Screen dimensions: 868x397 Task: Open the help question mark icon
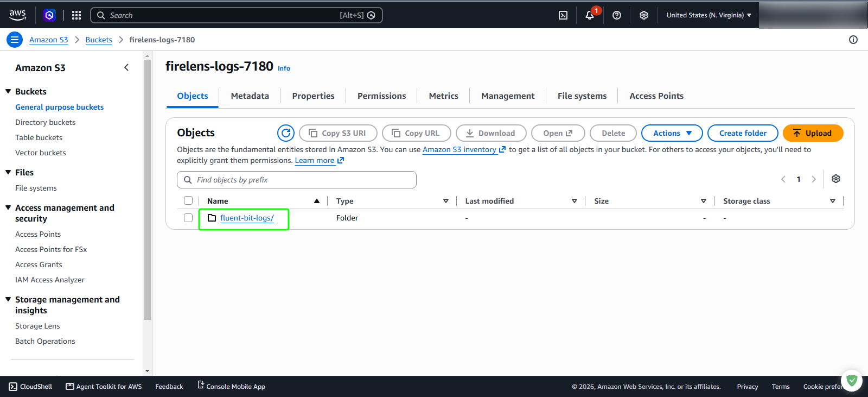(617, 15)
